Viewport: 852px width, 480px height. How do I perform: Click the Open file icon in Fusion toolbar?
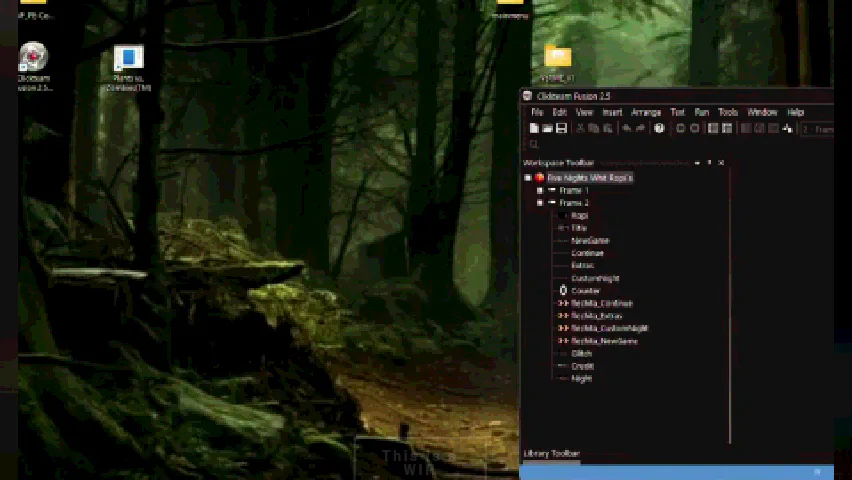point(548,128)
